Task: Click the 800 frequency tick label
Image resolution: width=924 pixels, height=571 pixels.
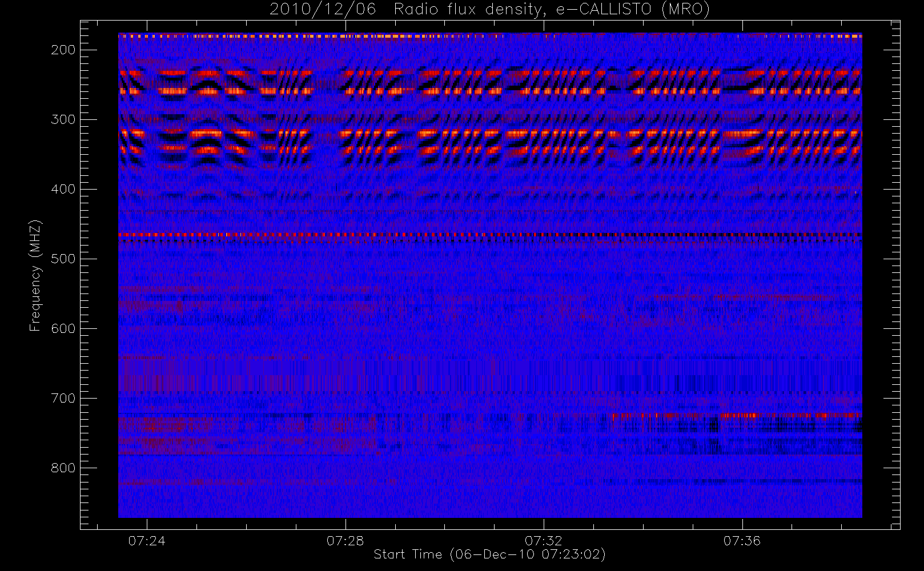Action: (x=63, y=468)
